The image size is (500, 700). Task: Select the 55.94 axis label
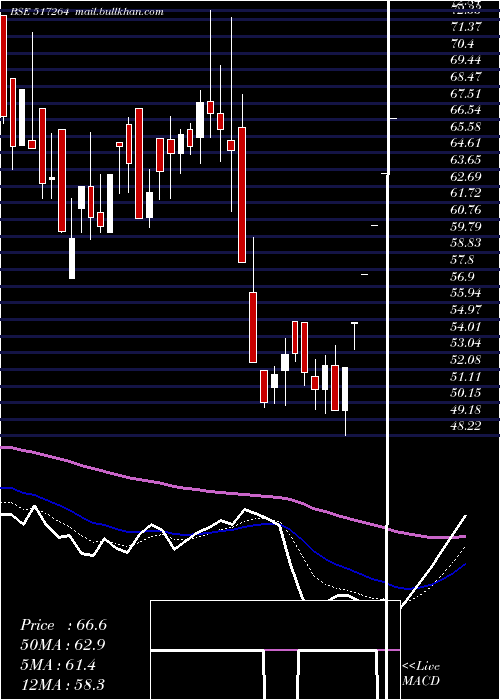coord(466,293)
